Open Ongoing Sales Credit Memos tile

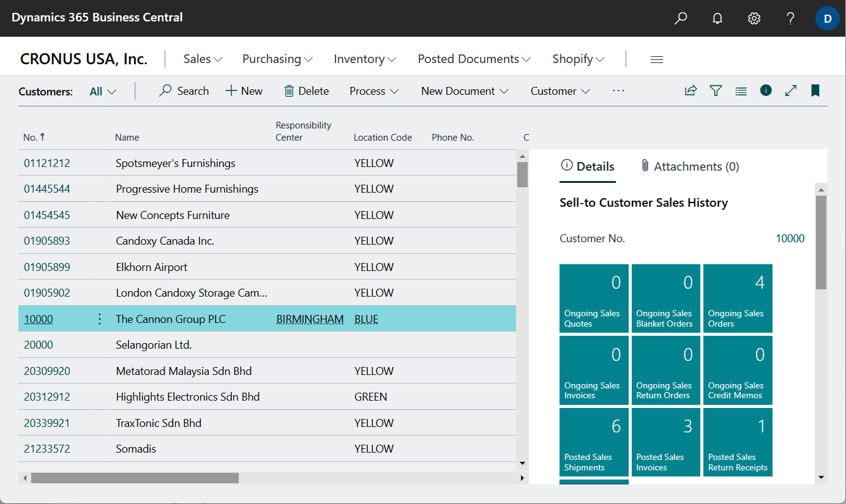click(x=738, y=370)
